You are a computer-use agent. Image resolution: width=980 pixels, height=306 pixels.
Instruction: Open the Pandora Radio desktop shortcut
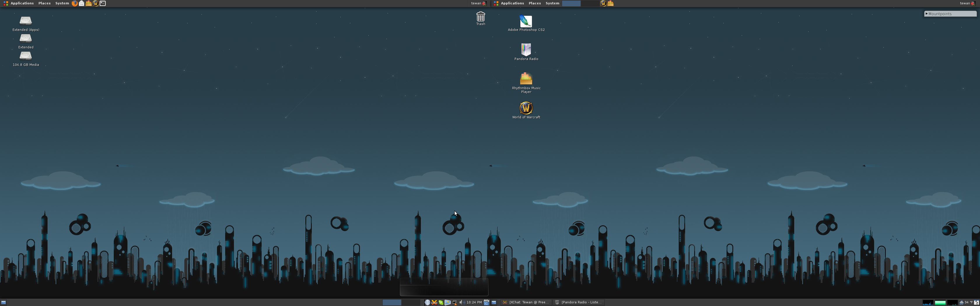(x=526, y=50)
